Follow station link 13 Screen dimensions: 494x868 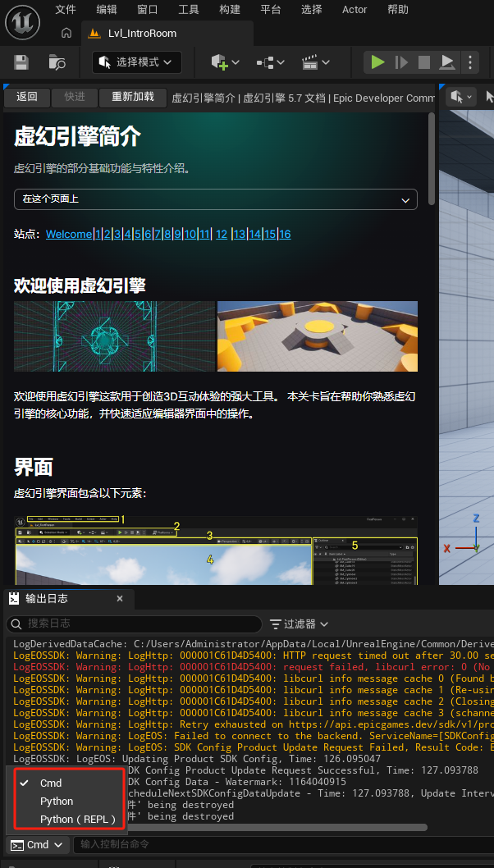(x=240, y=234)
